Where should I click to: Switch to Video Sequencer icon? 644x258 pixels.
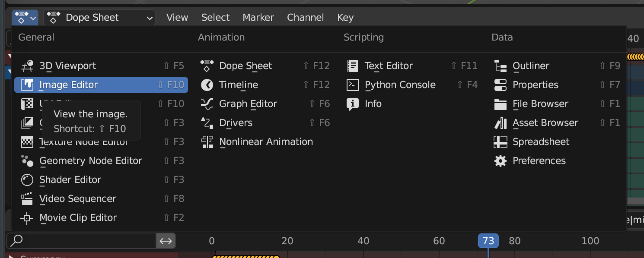(27, 199)
